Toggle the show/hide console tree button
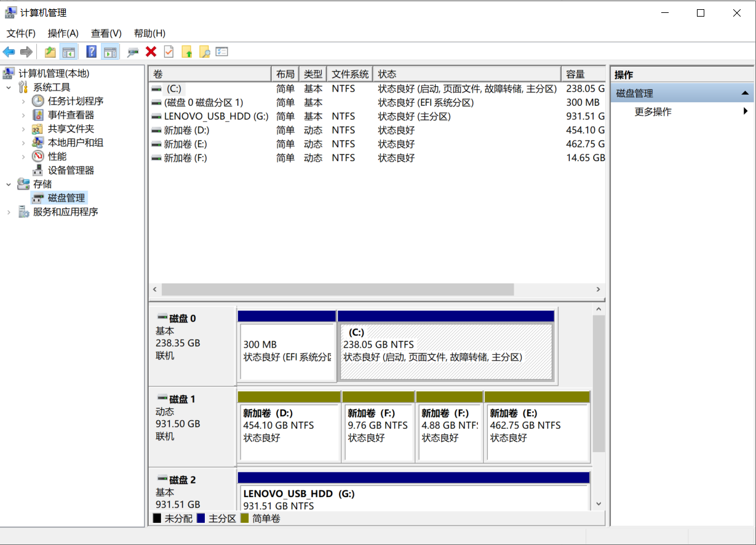The height and width of the screenshot is (545, 756). (x=68, y=52)
